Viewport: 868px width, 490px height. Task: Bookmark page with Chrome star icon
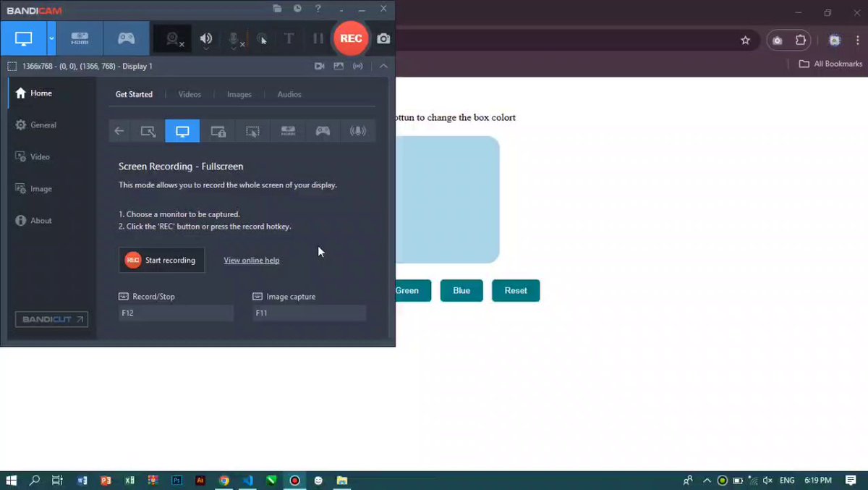pos(745,41)
